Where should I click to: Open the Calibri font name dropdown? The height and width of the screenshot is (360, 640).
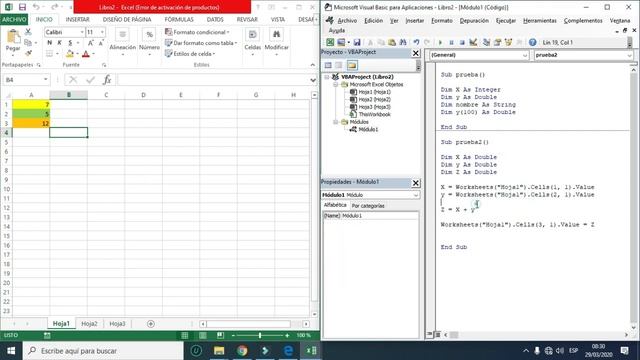point(82,32)
